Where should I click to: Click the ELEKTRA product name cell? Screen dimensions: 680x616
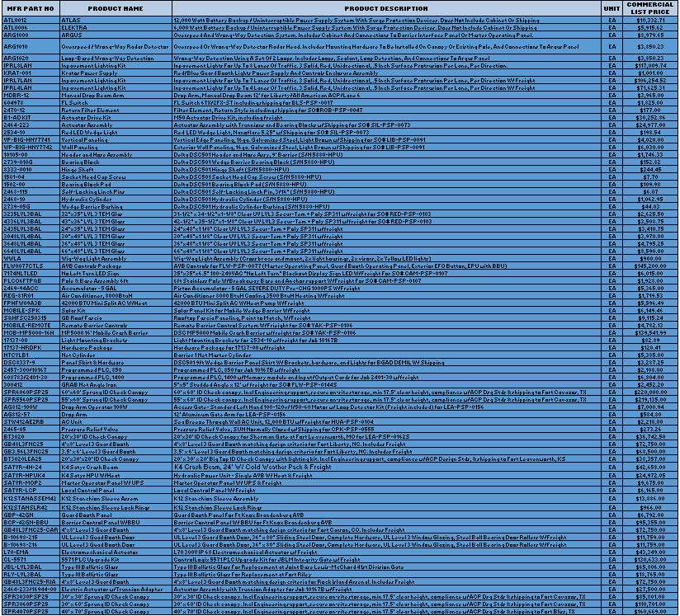pyautogui.click(x=116, y=28)
